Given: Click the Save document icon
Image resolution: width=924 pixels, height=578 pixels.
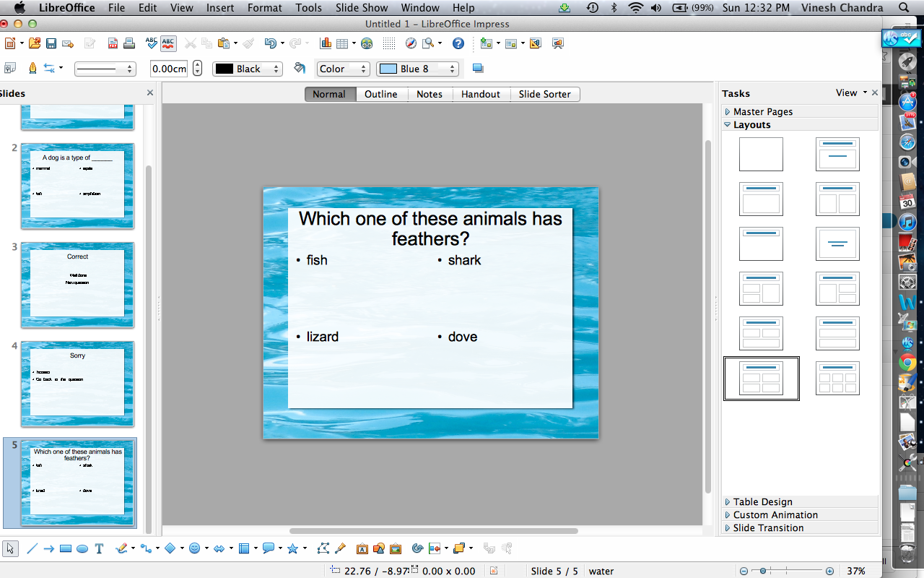Looking at the screenshot, I should (51, 44).
